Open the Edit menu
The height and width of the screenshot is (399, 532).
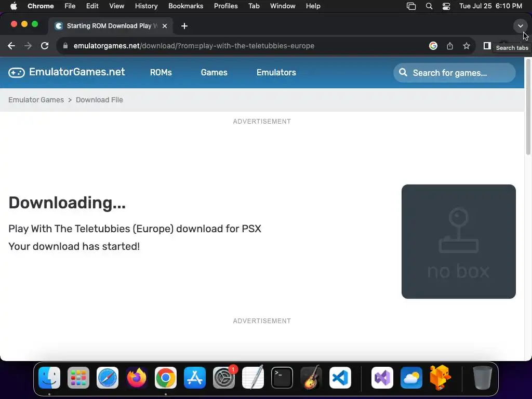(x=92, y=6)
